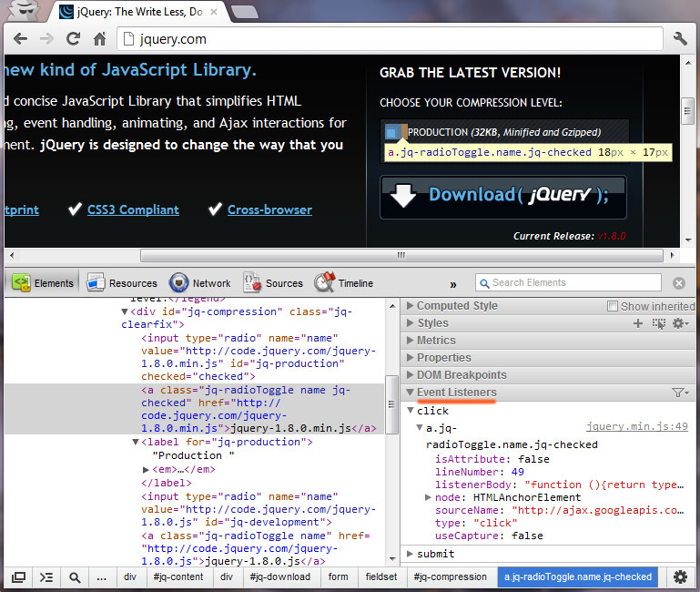Expand the submit listener group
Viewport: 700px width, 592px height.
(410, 554)
